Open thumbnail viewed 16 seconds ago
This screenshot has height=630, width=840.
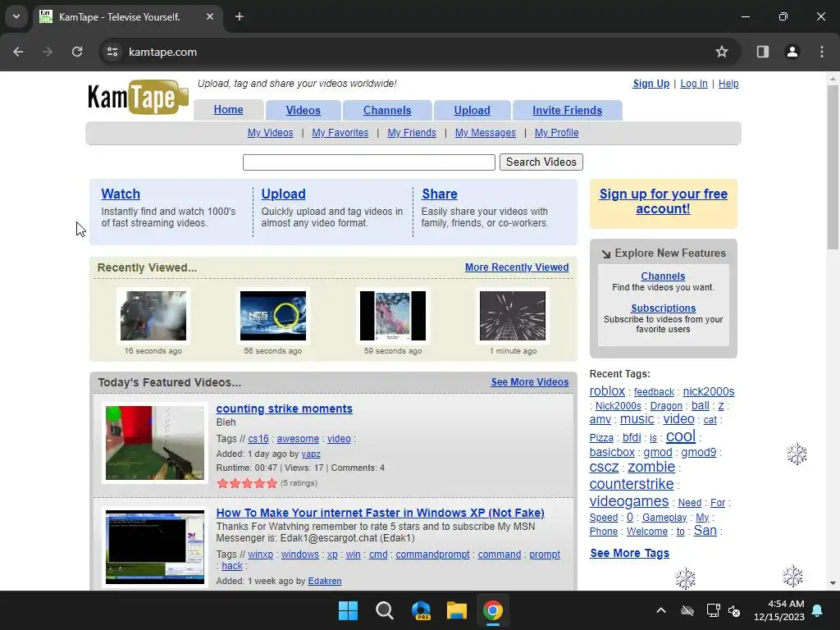pyautogui.click(x=153, y=316)
